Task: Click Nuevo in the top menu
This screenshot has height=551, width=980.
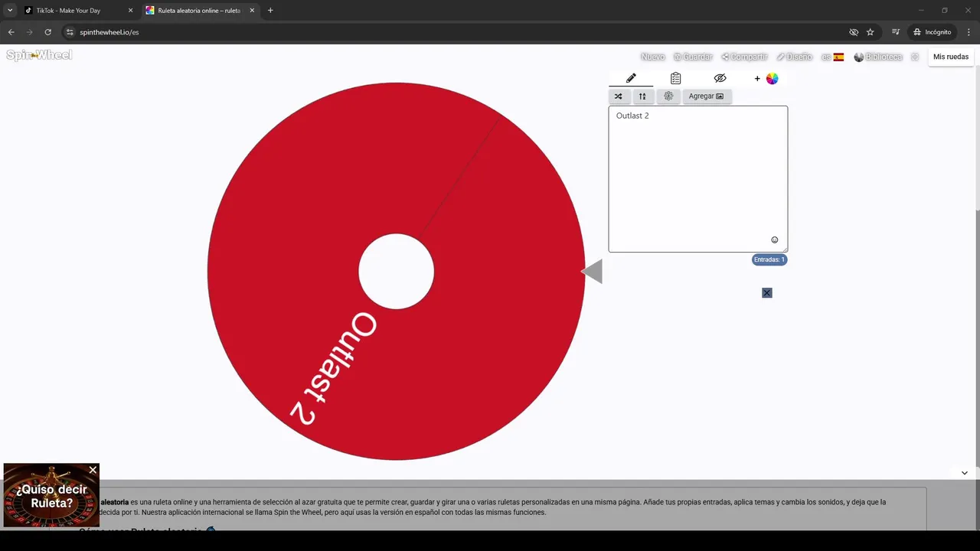Action: (652, 57)
